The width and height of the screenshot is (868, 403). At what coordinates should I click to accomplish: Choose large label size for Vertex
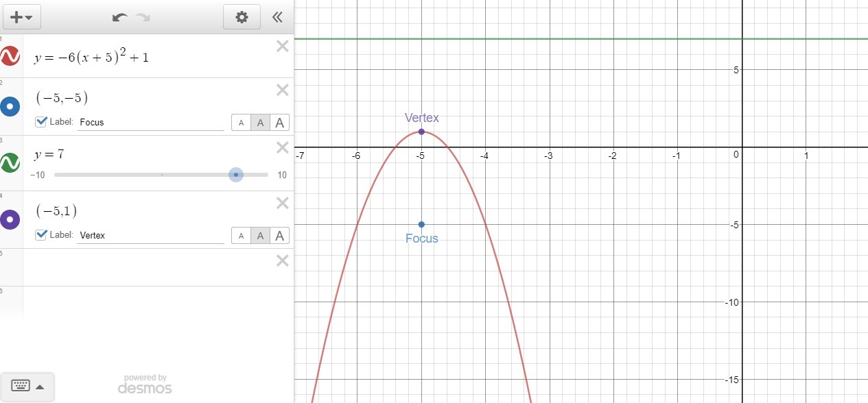pos(279,236)
